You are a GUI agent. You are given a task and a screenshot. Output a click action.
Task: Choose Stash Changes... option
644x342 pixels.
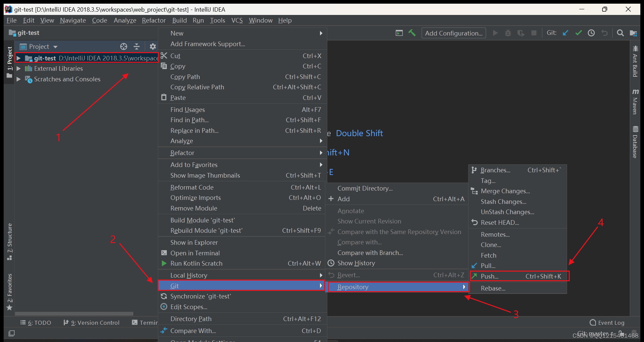(517, 202)
